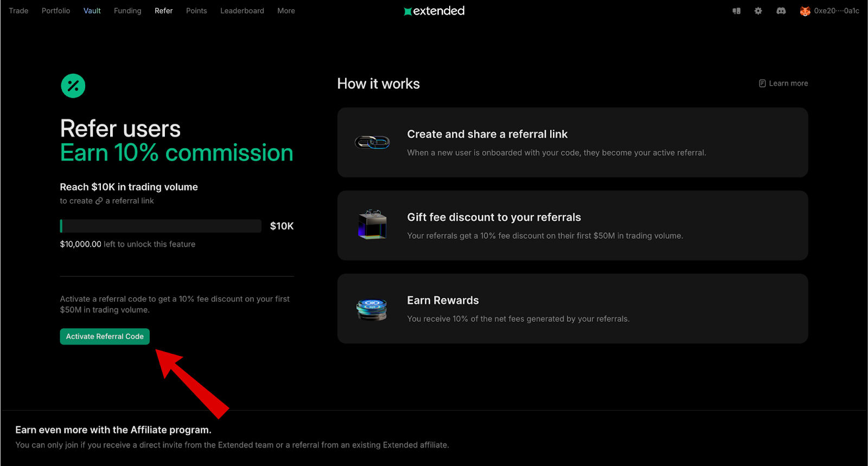Select the Gift fee discount card
This screenshot has width=868, height=466.
pos(573,225)
